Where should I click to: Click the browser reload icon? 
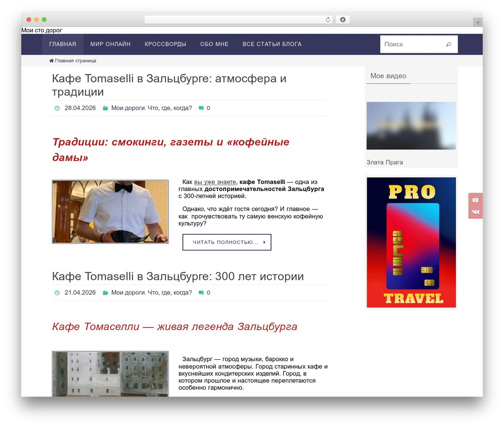328,20
